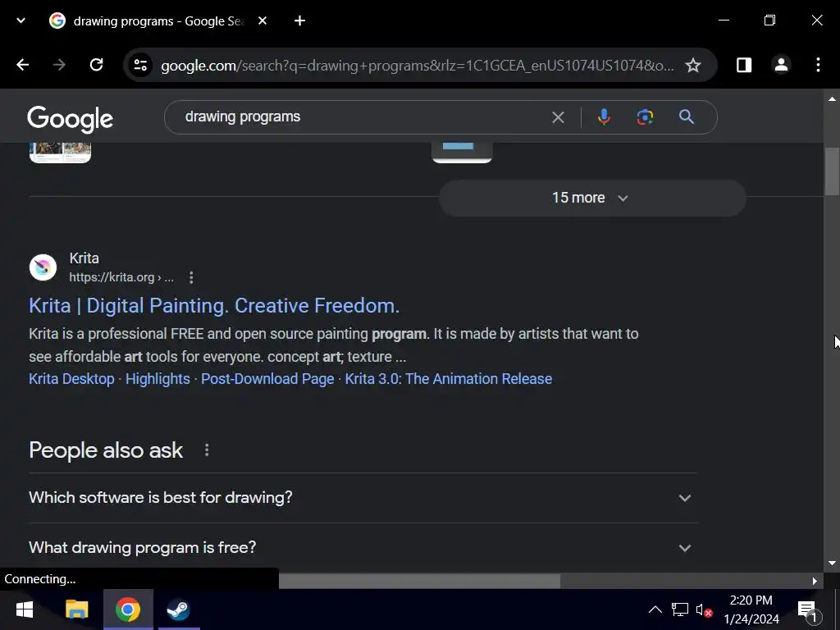Image resolution: width=840 pixels, height=630 pixels.
Task: Click the Chrome taskbar icon
Action: click(128, 609)
